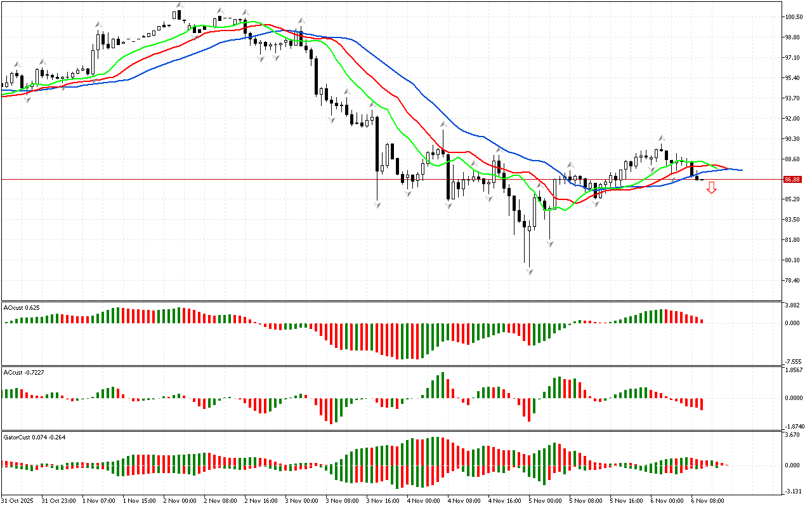Image resolution: width=812 pixels, height=508 pixels.
Task: Click the red down arrow sell signal
Action: 711,187
